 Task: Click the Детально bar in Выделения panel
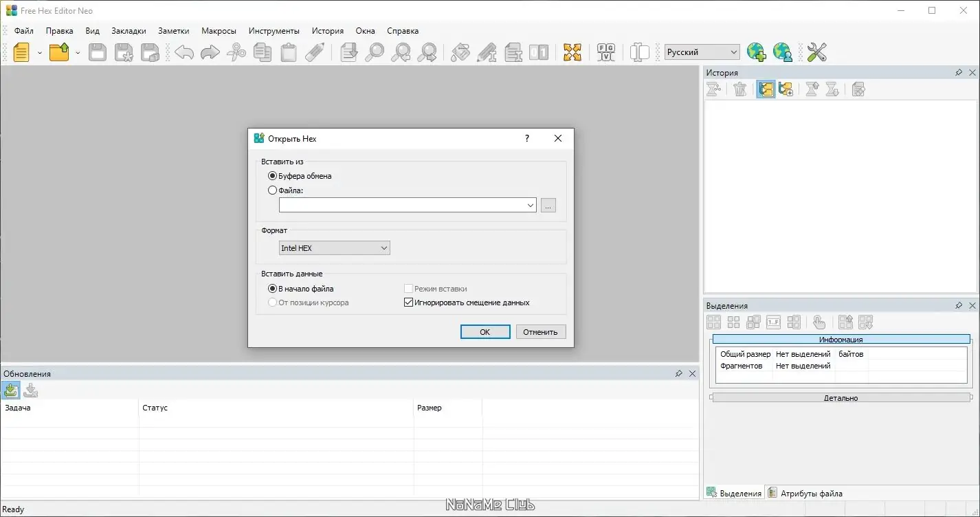click(841, 398)
